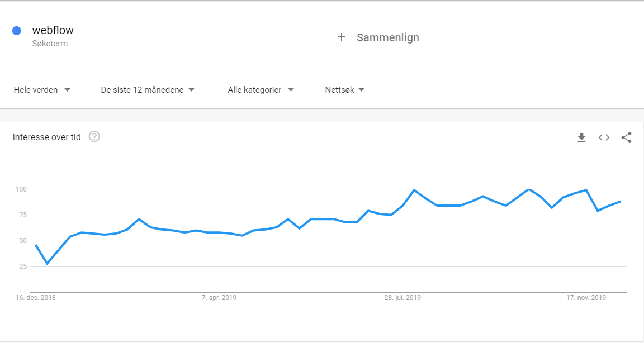
Task: Share the Interesse over tid chart
Action: (x=626, y=137)
